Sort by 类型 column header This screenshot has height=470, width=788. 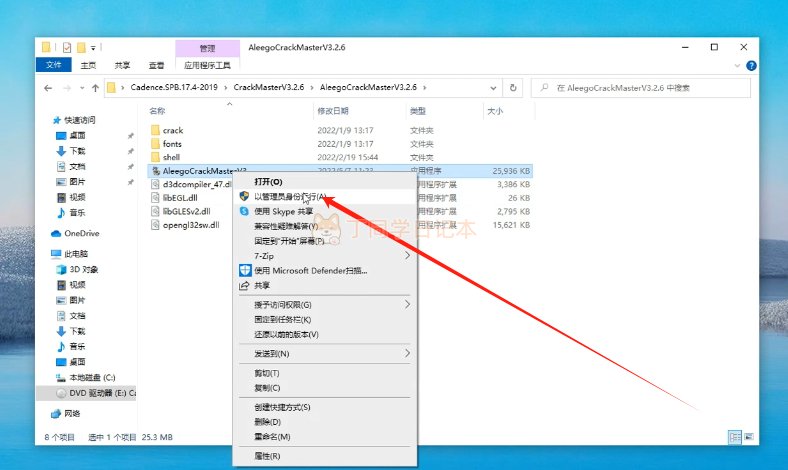[418, 111]
